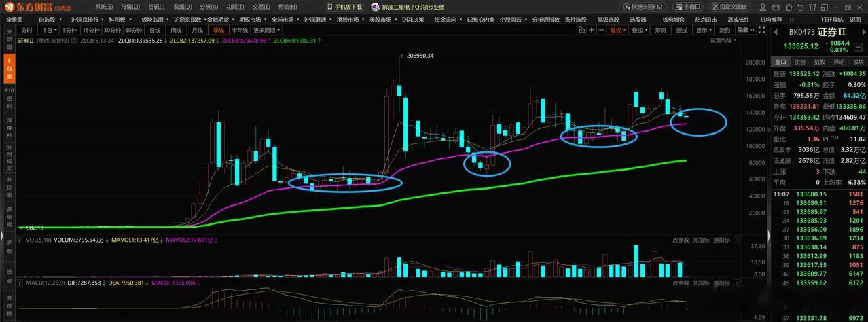Click the zoom in plus icon above chart
Screen dimensions: 868x322
point(591,30)
